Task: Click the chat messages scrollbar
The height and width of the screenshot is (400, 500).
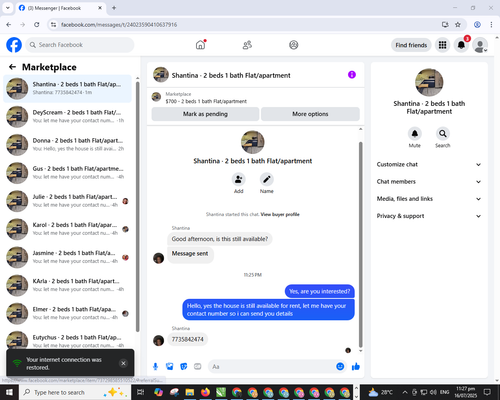Action: 360,245
